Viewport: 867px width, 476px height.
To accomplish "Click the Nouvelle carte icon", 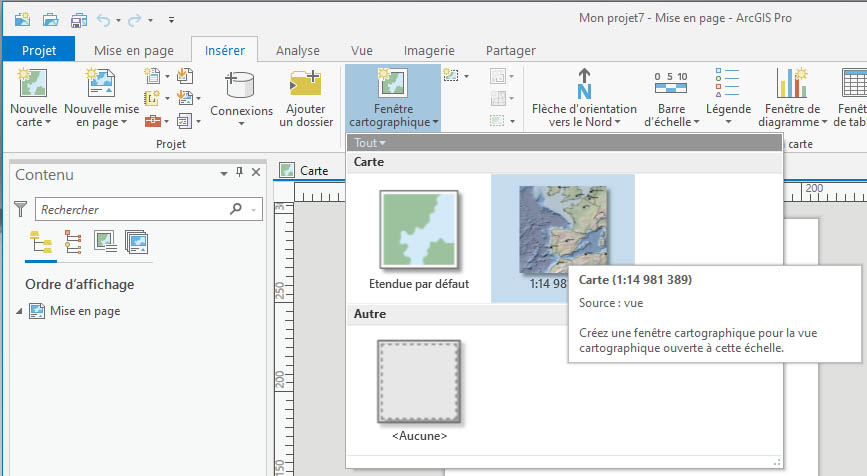I will pos(33,86).
